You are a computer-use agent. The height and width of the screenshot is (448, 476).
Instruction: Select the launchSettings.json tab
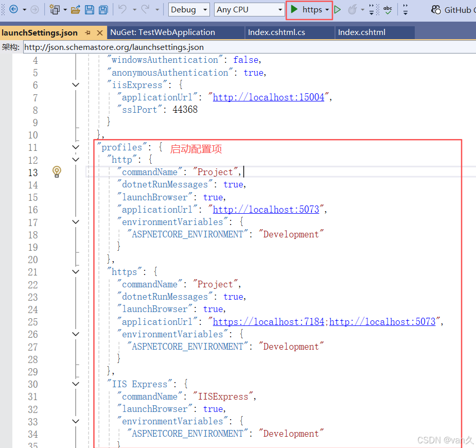click(40, 32)
